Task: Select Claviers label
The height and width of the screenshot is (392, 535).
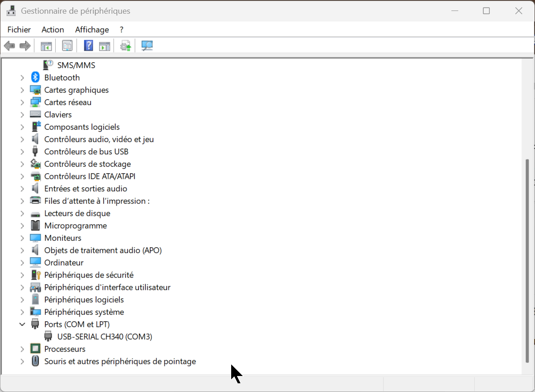Action: [58, 114]
